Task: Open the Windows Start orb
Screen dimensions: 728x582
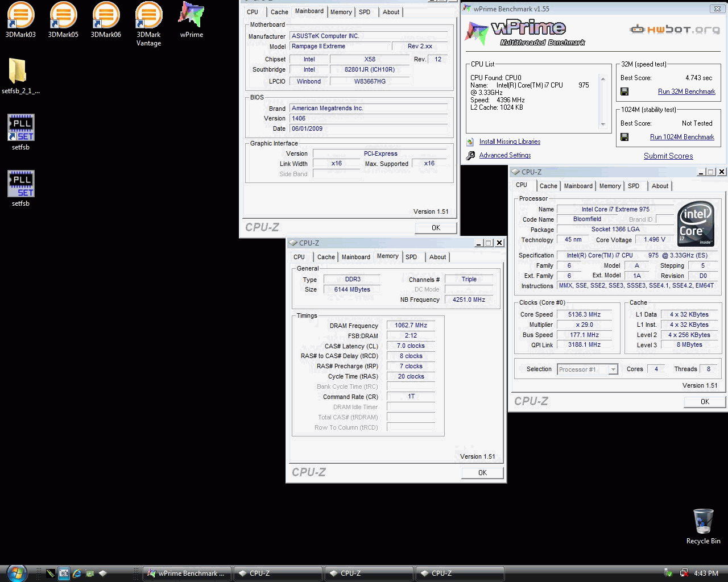Action: [x=16, y=573]
